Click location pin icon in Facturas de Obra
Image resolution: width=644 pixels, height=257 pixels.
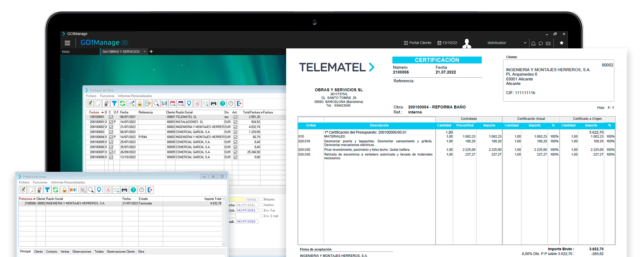tap(189, 103)
